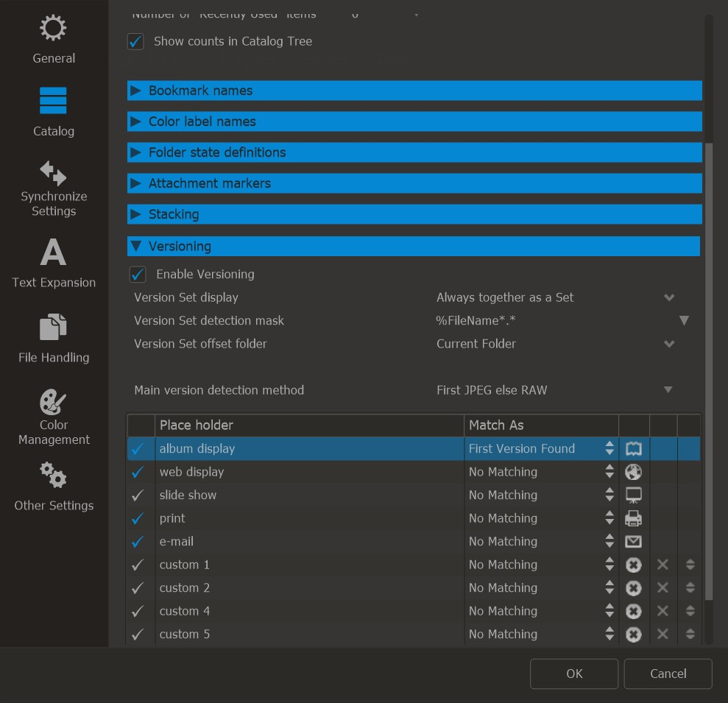Image resolution: width=728 pixels, height=703 pixels.
Task: Reorder custom 4 with up-down arrows
Action: 690,611
